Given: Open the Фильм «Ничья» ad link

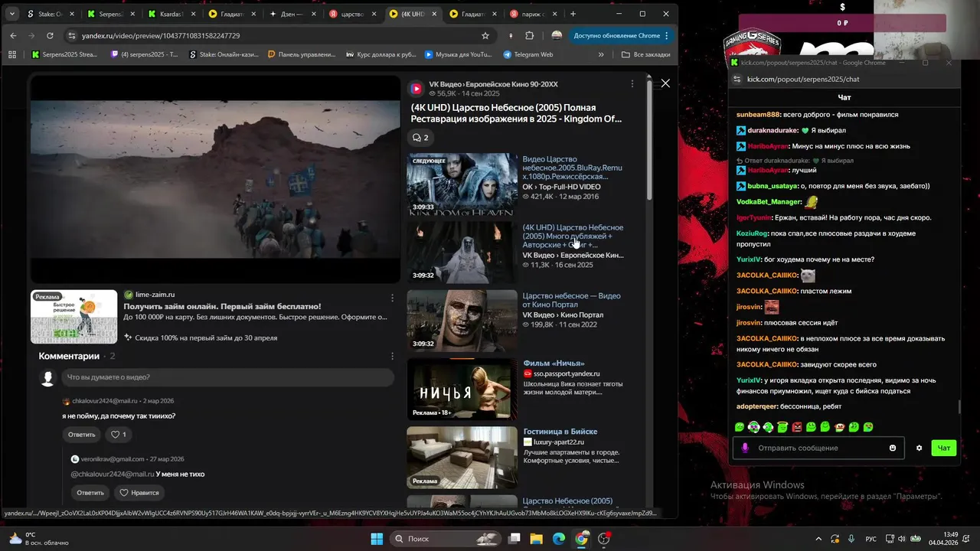Looking at the screenshot, I should [554, 364].
